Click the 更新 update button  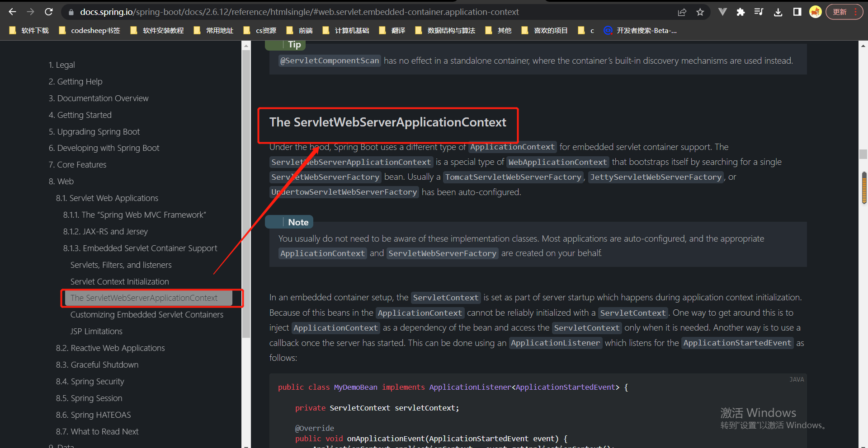pyautogui.click(x=844, y=12)
